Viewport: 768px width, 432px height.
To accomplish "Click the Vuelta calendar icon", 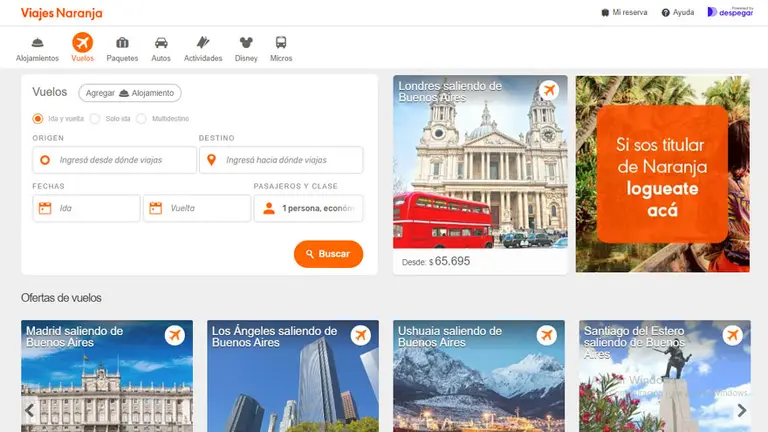I will click(155, 208).
